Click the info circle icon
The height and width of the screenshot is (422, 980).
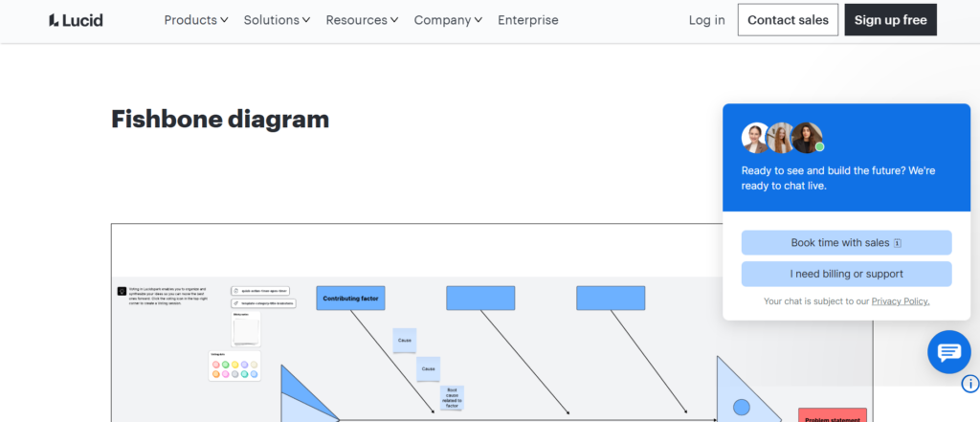click(x=969, y=384)
